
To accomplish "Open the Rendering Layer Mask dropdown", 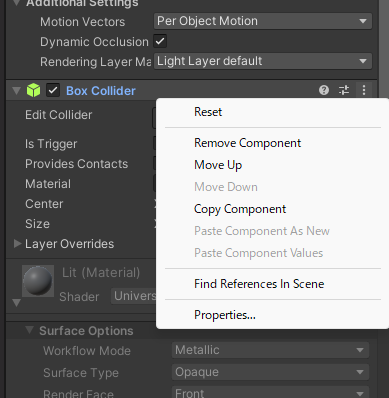I will (x=263, y=61).
